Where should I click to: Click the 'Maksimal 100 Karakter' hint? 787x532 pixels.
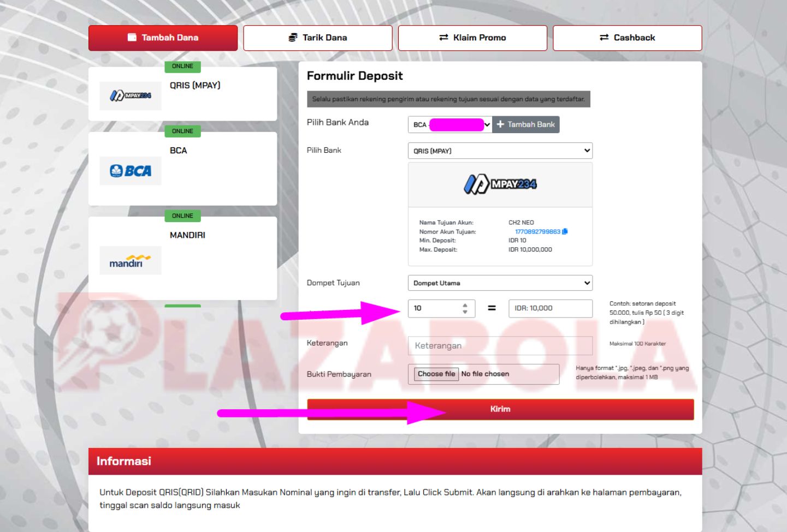point(637,344)
